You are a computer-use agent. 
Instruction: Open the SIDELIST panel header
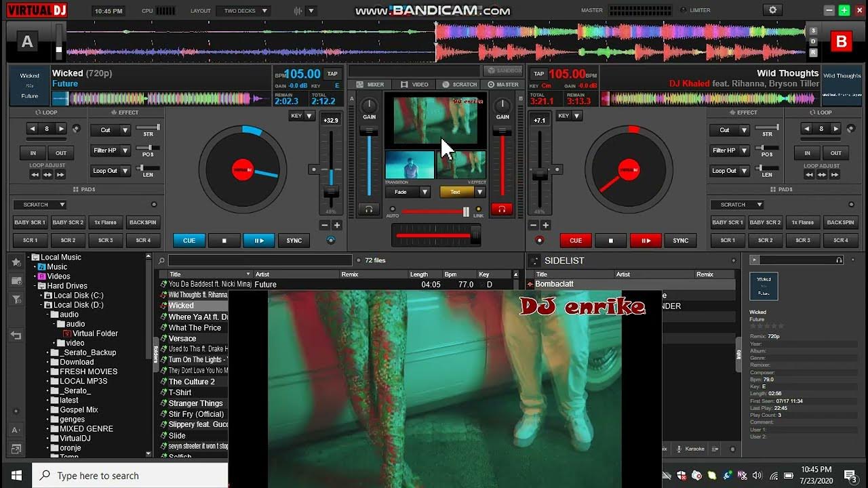pos(564,260)
